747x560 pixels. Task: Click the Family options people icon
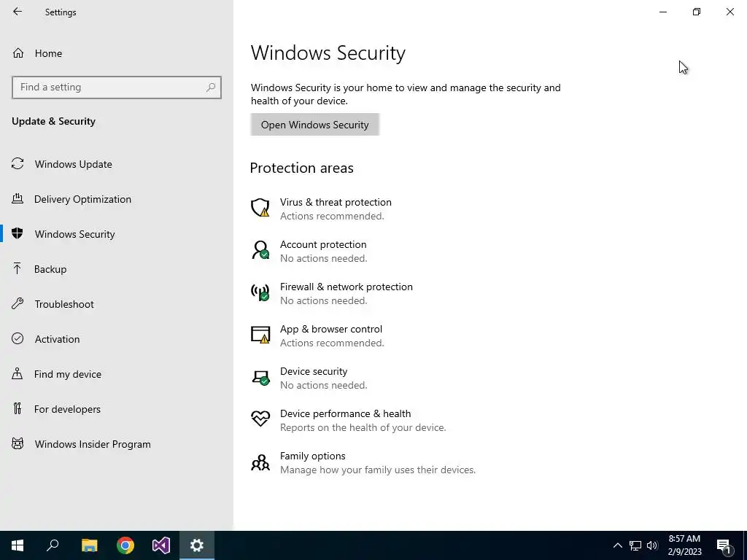[x=260, y=462]
